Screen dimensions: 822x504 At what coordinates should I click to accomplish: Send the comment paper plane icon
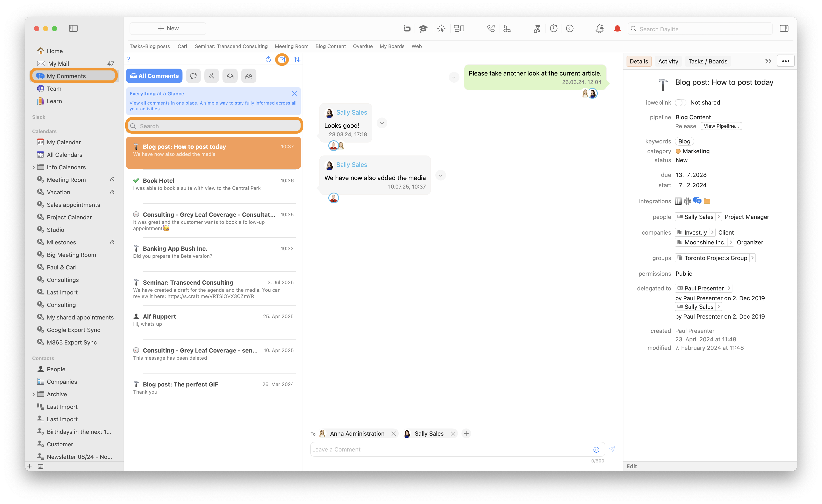click(612, 449)
